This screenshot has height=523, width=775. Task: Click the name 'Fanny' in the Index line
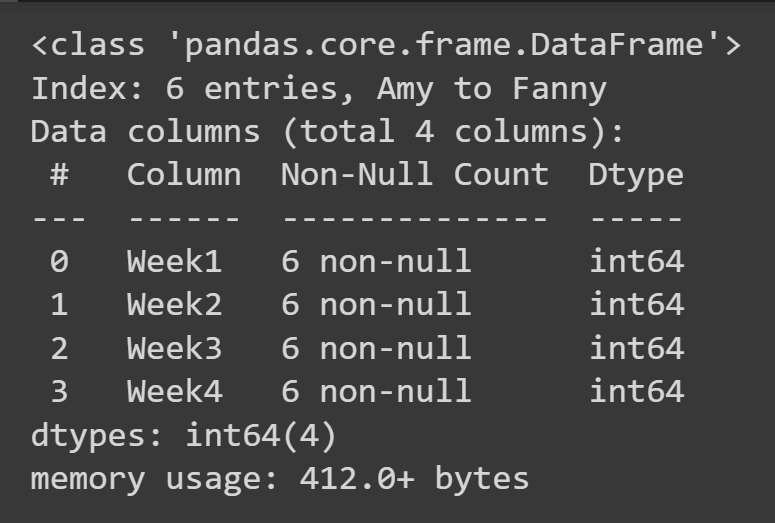(559, 89)
